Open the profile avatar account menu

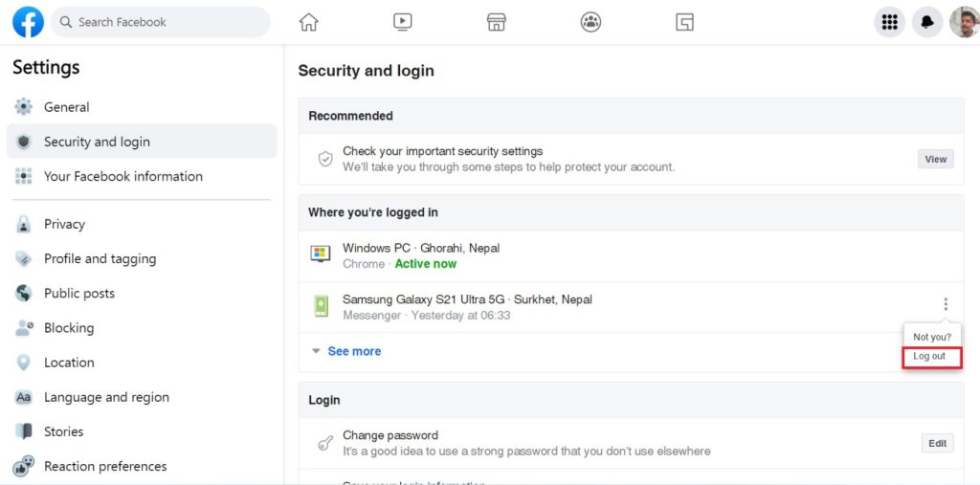tap(965, 22)
